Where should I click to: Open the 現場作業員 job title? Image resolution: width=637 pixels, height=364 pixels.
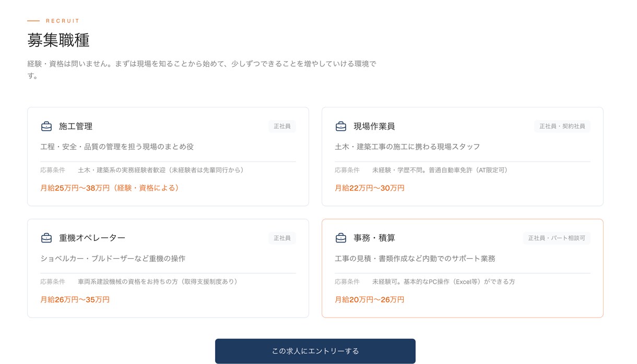[374, 126]
